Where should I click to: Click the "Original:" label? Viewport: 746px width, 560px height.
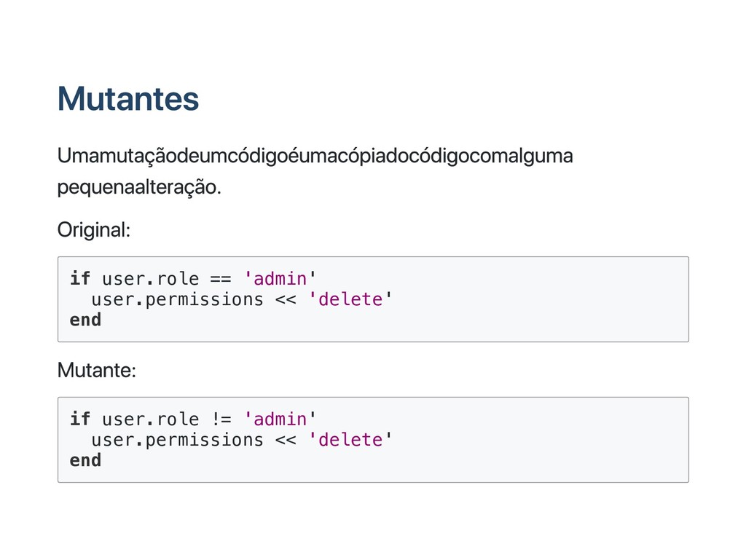tap(94, 229)
